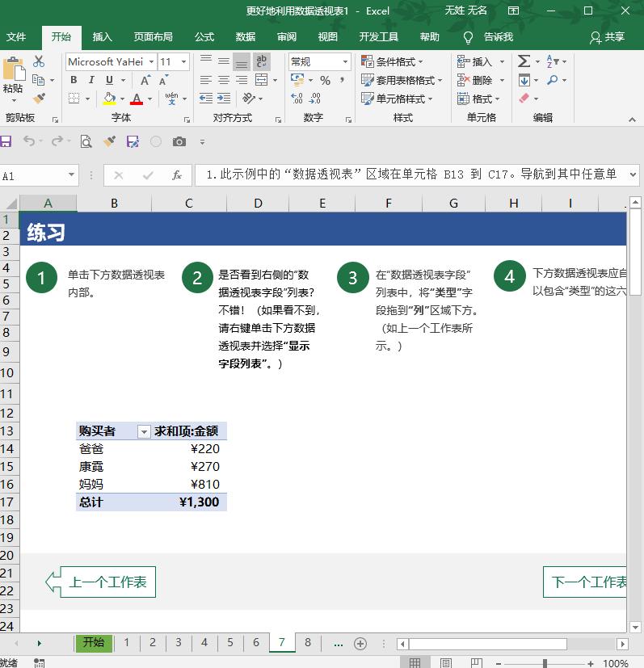Click the 上一个工作表 button
This screenshot has width=644, height=668.
click(100, 582)
